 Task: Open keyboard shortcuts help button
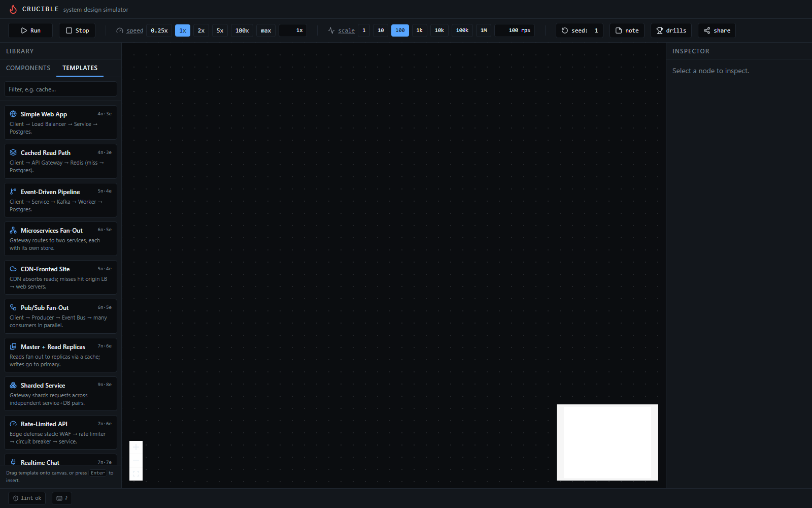62,498
